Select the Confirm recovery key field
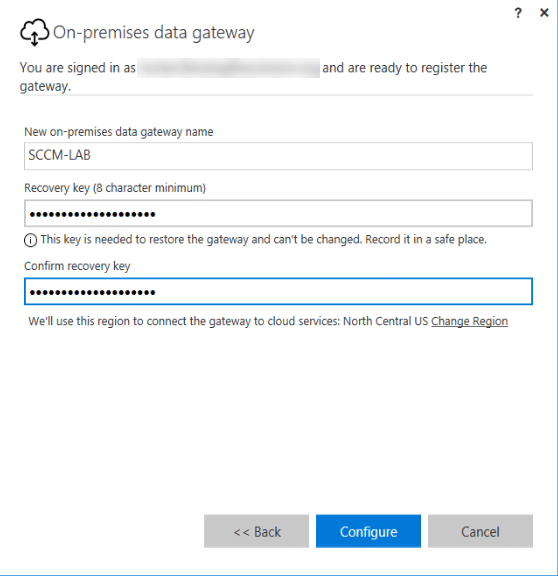Viewport: 558px width, 576px height. [278, 291]
